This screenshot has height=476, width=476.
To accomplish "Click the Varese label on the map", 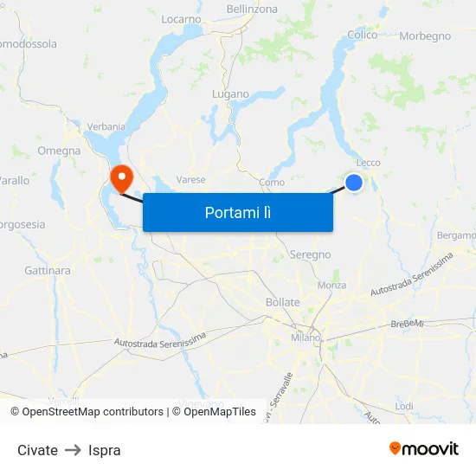I will coord(190,180).
